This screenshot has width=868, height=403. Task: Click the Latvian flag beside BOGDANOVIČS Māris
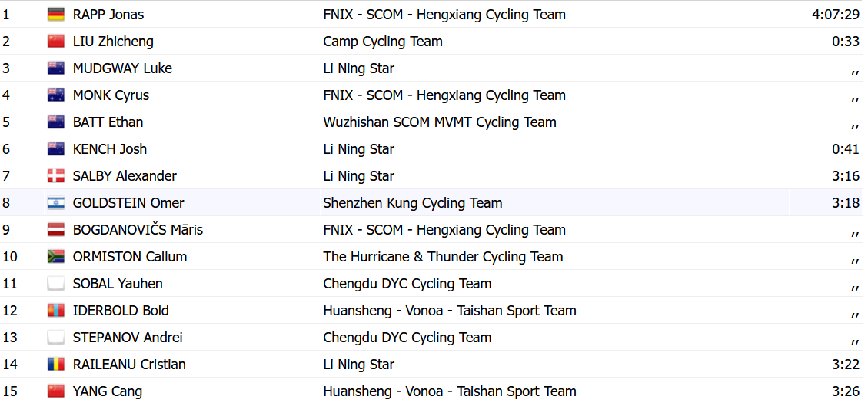pos(56,230)
